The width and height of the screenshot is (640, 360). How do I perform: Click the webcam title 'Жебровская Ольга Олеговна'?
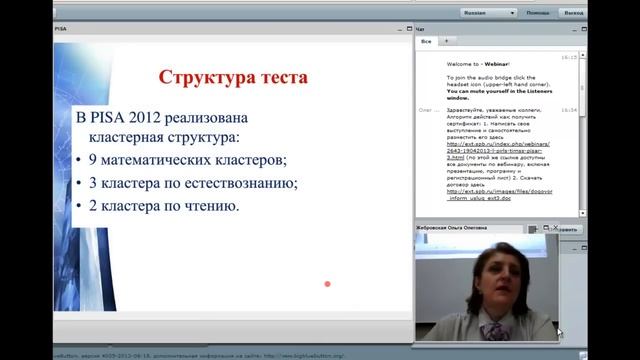pyautogui.click(x=451, y=228)
